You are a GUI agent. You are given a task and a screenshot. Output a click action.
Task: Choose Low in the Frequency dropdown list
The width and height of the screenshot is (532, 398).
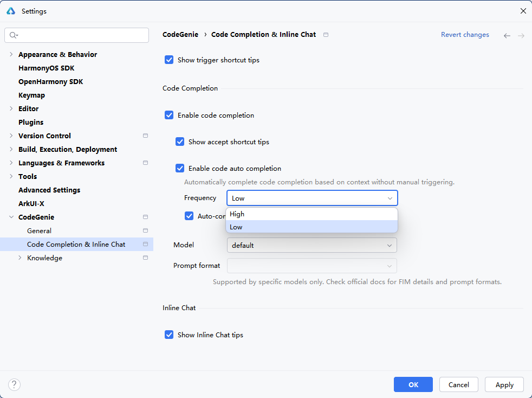(x=312, y=227)
